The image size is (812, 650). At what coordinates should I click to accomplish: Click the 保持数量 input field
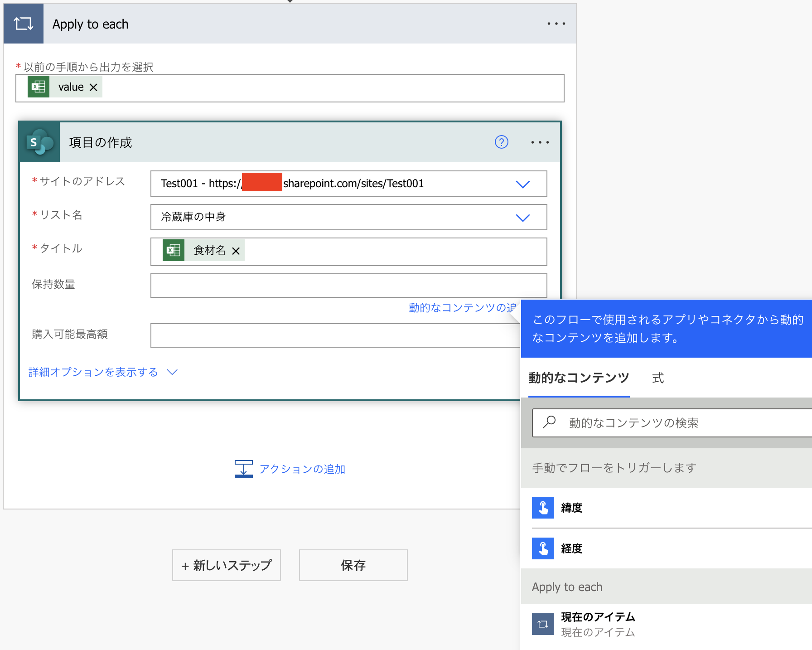(x=348, y=286)
